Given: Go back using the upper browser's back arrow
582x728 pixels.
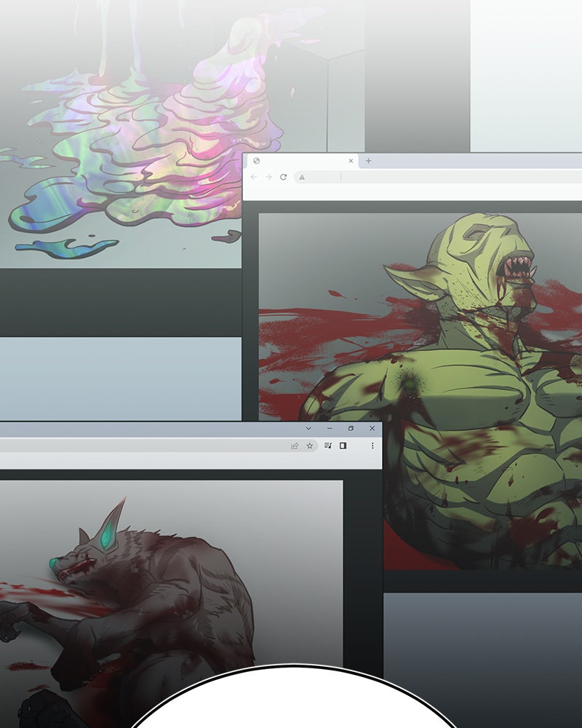Looking at the screenshot, I should tap(254, 177).
